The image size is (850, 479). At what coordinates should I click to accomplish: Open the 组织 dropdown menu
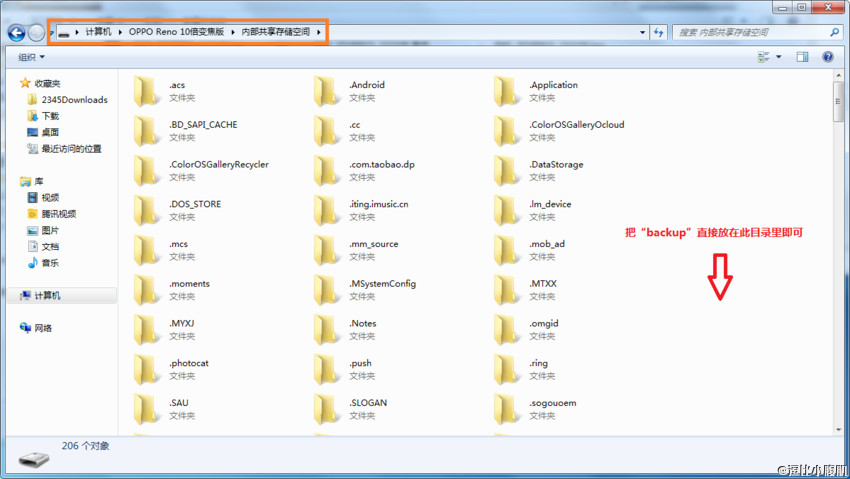(x=31, y=57)
